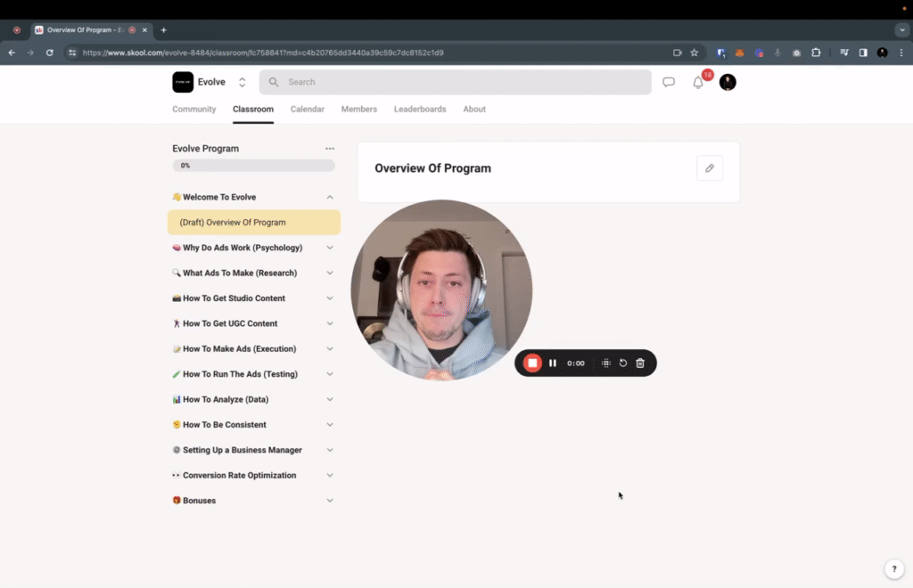913x588 pixels.
Task: Delete the current recording
Action: pos(640,363)
